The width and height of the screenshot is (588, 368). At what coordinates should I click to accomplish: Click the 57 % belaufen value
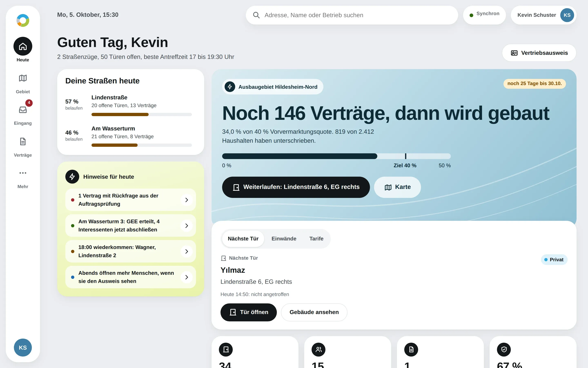(x=74, y=104)
